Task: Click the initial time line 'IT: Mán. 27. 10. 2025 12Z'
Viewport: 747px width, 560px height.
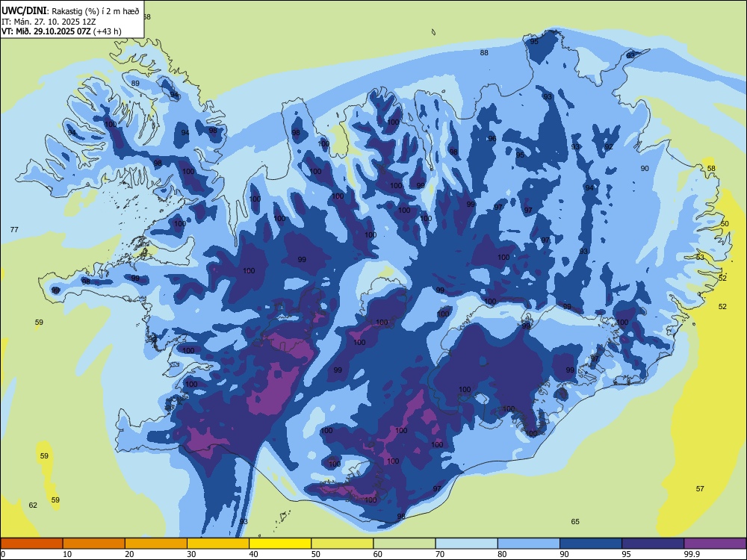Action: pyautogui.click(x=49, y=22)
